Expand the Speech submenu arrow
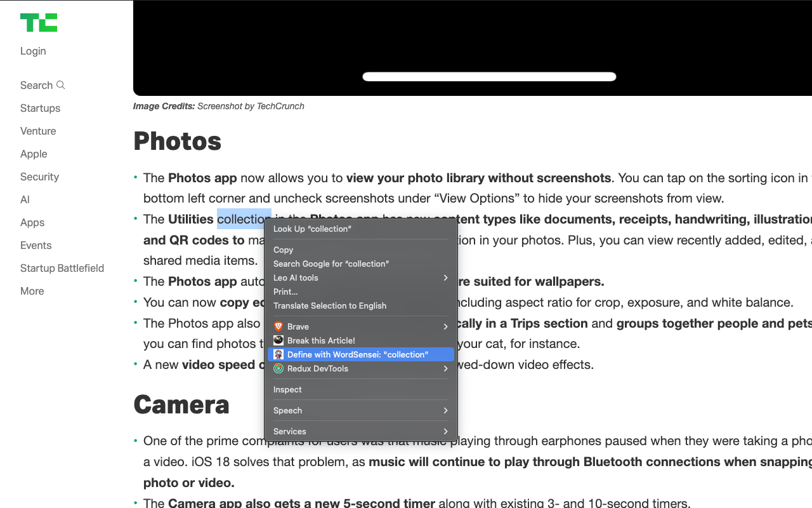The height and width of the screenshot is (508, 812). tap(446, 410)
